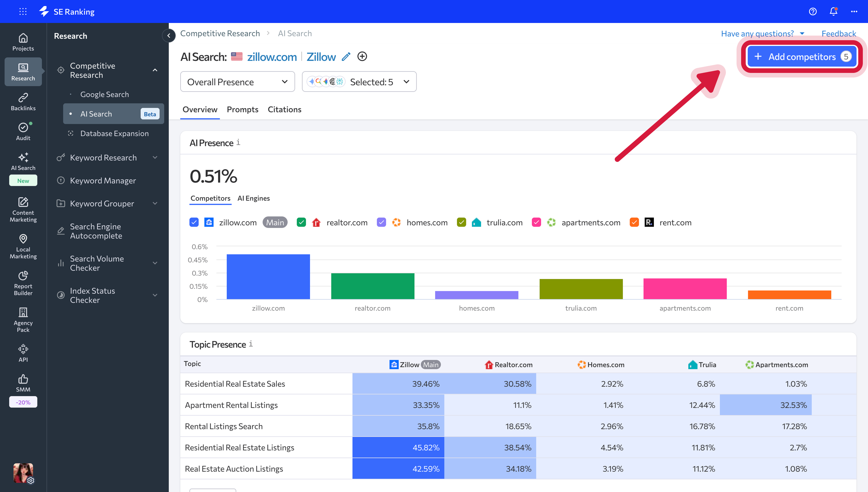Open Google Search under Competitive Research

point(104,94)
